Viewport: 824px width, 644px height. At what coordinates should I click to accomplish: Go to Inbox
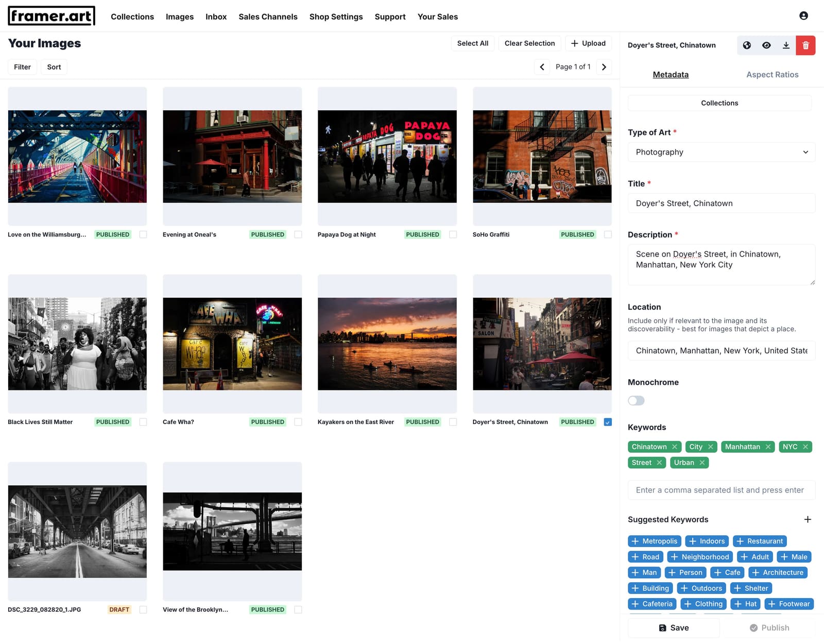pyautogui.click(x=216, y=16)
